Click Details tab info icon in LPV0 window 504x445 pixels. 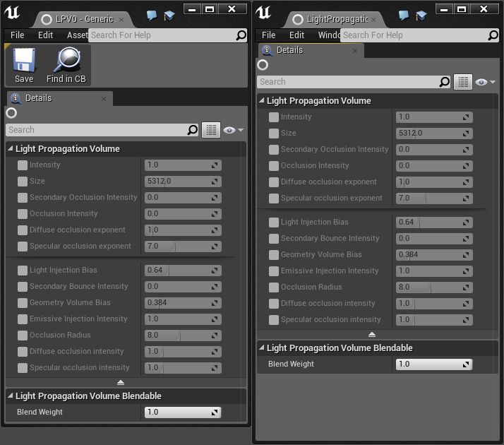click(16, 98)
